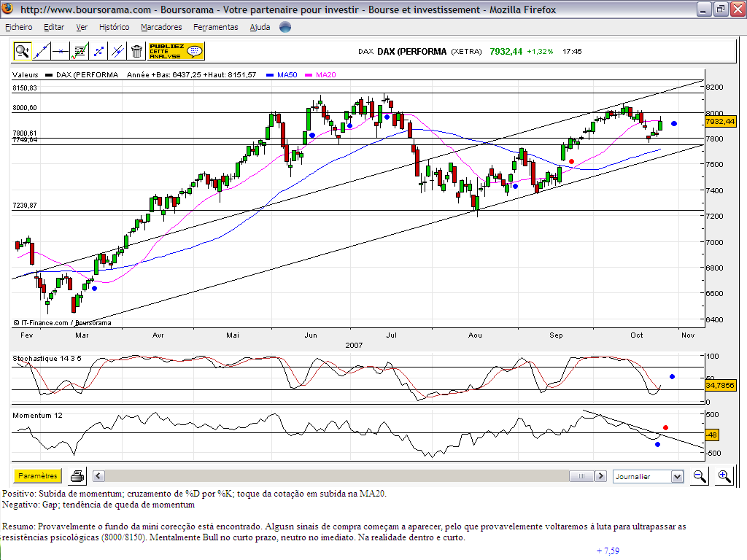This screenshot has width=747, height=560.
Task: Click the Publiez cette analyse button
Action: tap(176, 51)
